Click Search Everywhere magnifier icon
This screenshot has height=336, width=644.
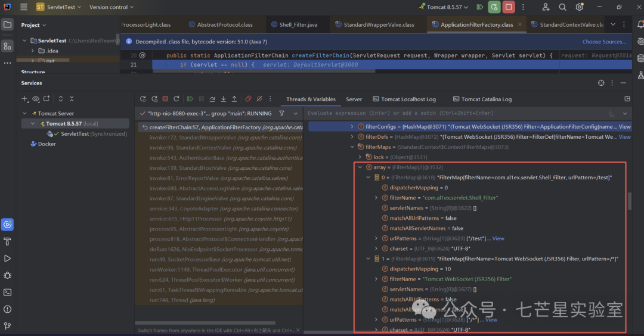(x=562, y=7)
